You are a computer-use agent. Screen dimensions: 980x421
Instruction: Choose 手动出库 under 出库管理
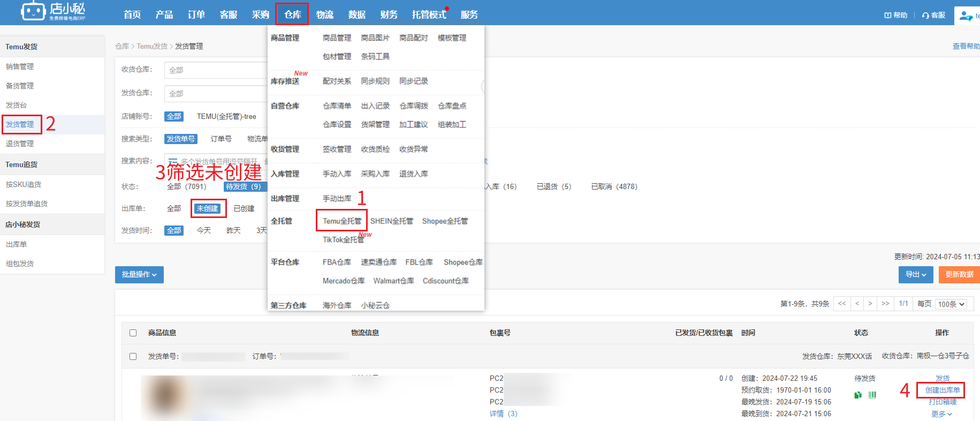point(337,199)
